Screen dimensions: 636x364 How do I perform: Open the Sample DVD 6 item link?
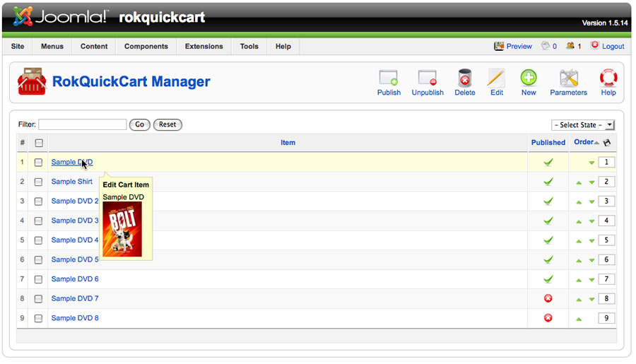pyautogui.click(x=75, y=279)
